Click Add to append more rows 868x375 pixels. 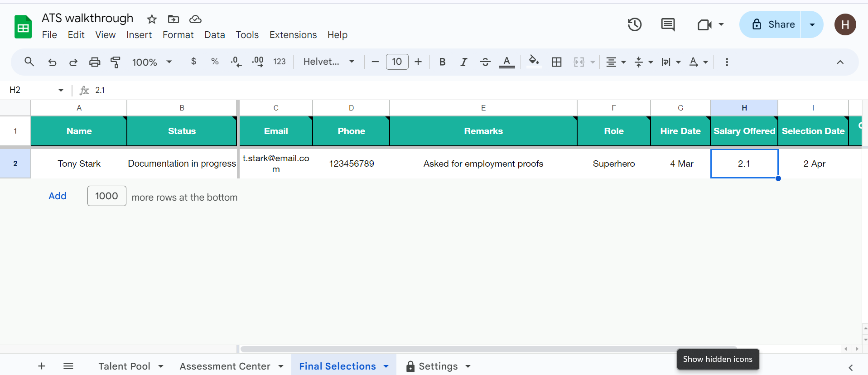(x=58, y=196)
